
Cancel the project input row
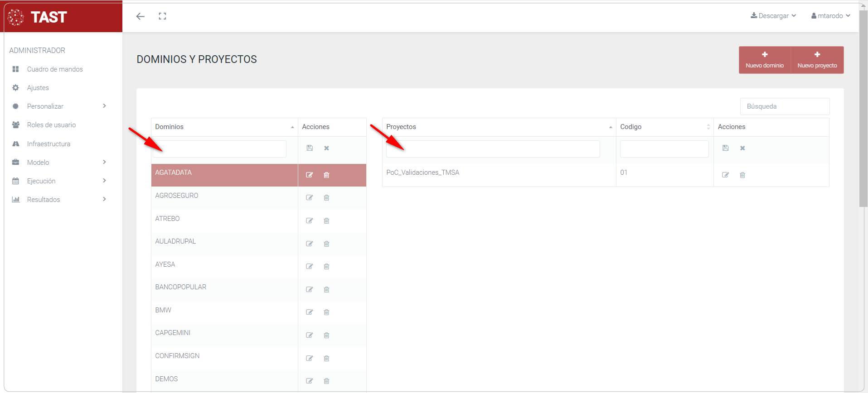coord(742,148)
